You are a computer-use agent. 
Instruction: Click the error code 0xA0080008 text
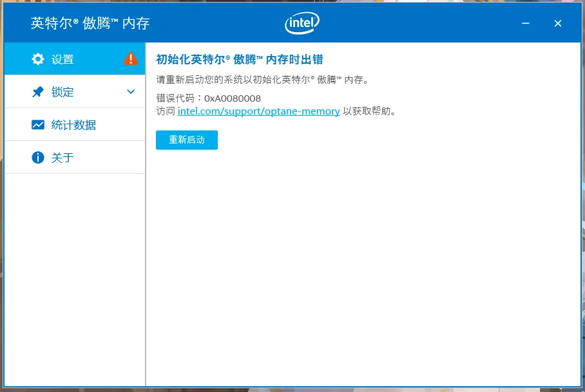point(232,98)
